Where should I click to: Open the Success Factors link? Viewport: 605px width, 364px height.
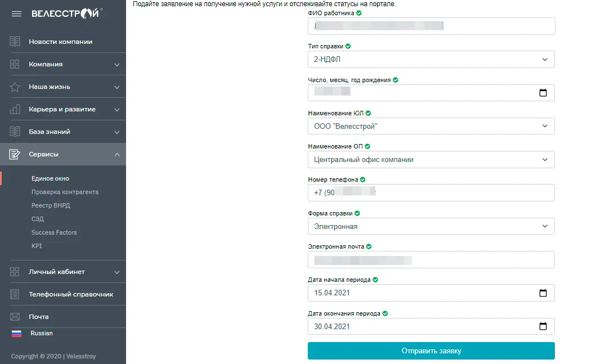(54, 232)
